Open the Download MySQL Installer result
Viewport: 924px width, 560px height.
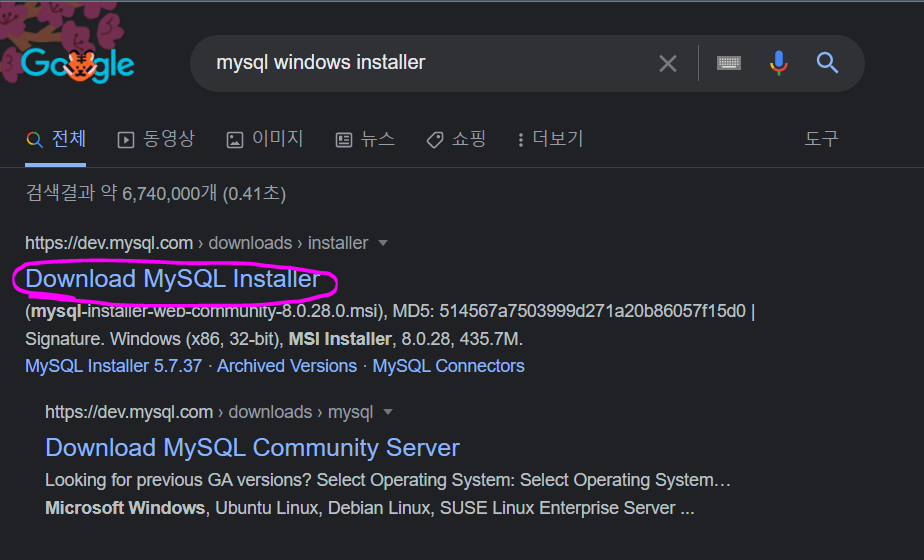(x=173, y=279)
